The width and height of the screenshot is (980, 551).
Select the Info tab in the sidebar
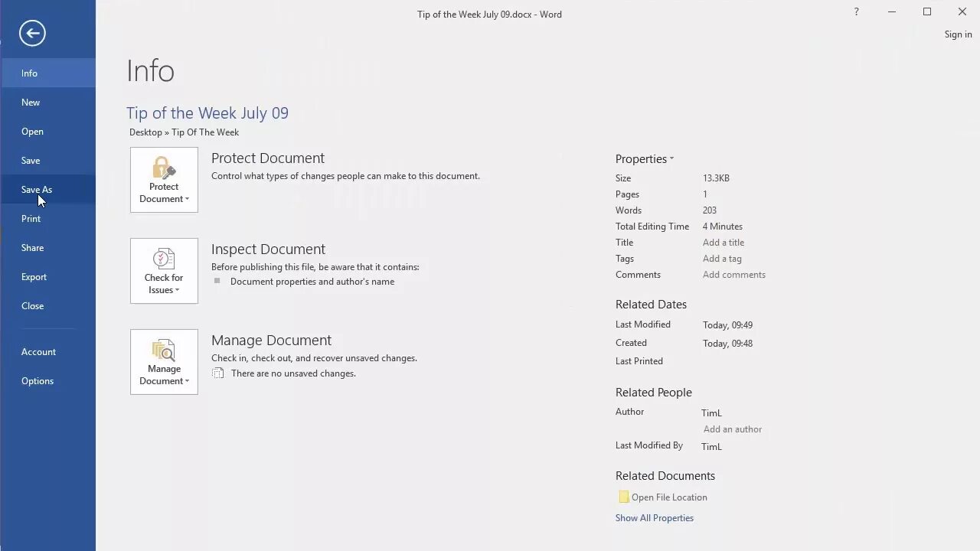[x=47, y=73]
